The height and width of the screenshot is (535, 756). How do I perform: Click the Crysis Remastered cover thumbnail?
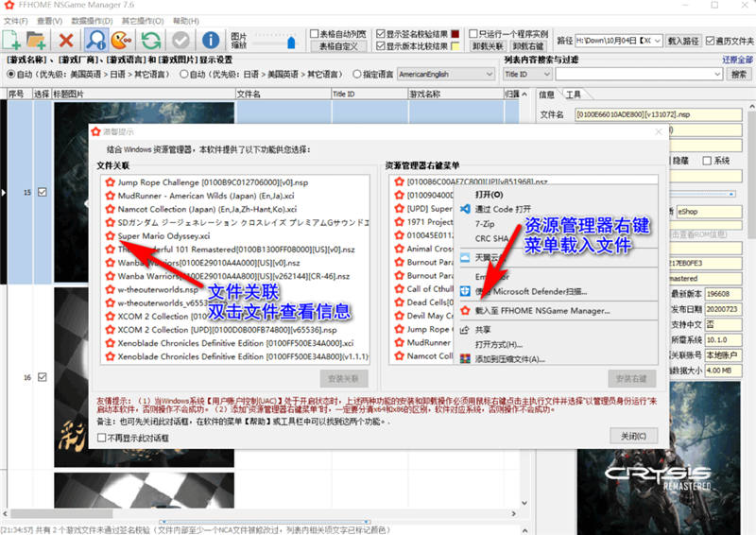pyautogui.click(x=659, y=458)
